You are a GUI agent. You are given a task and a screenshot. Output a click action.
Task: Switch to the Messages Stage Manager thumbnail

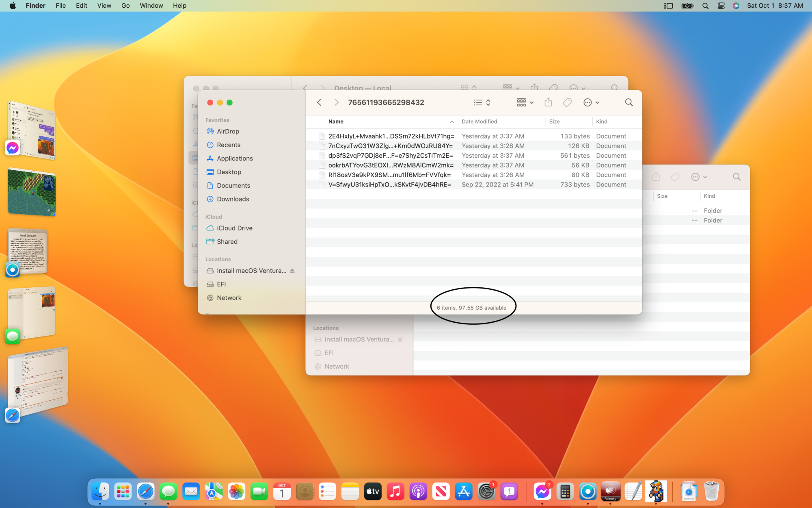pyautogui.click(x=32, y=313)
